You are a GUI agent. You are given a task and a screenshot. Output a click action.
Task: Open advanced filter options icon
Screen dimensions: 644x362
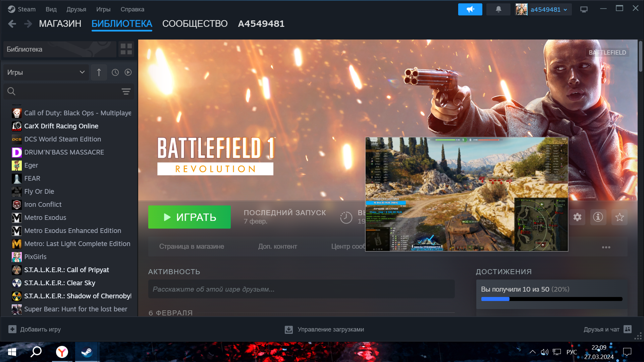pyautogui.click(x=126, y=92)
